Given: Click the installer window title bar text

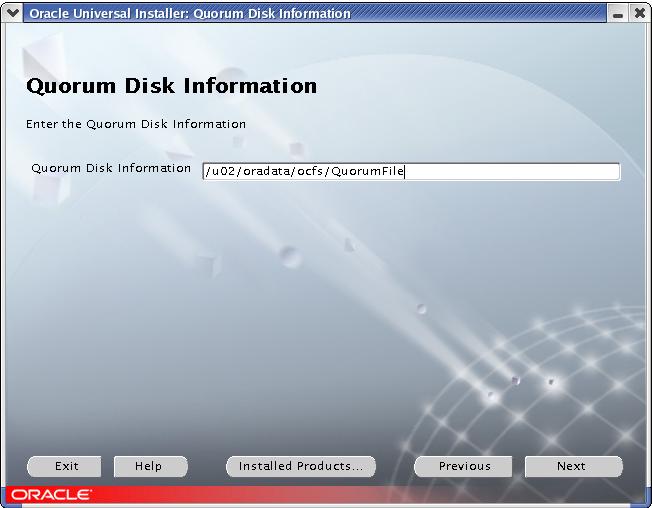Looking at the screenshot, I should 190,14.
